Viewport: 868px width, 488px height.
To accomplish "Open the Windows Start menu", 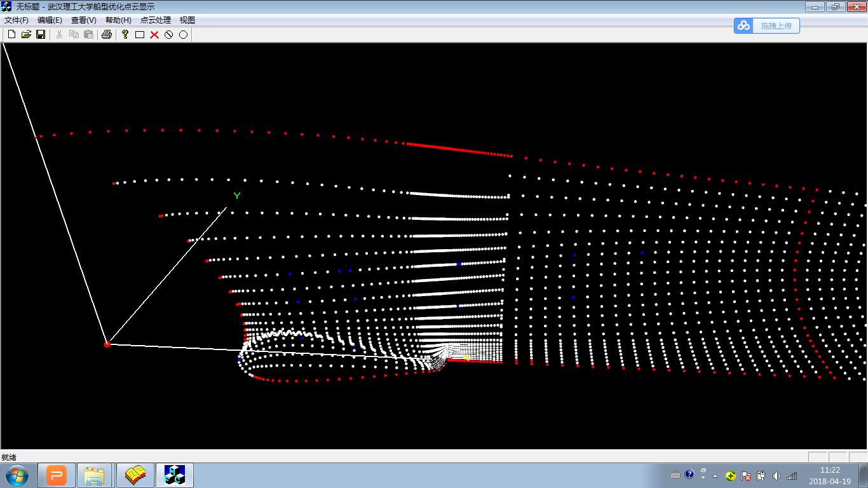I will [x=17, y=475].
